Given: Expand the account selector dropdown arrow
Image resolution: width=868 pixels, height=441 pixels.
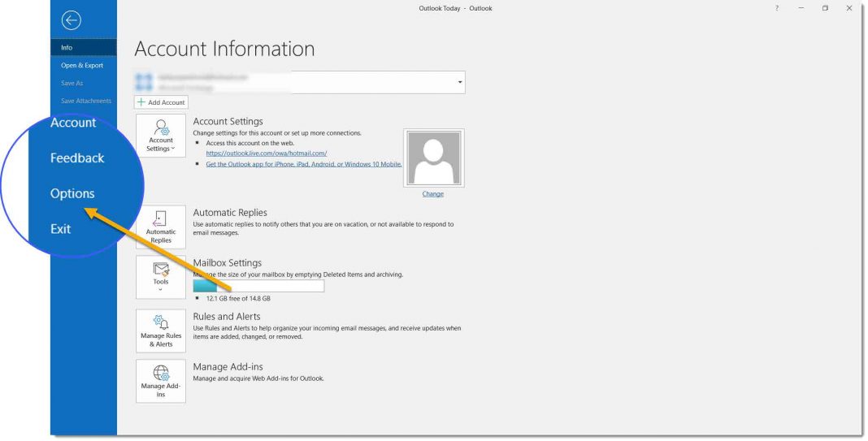Looking at the screenshot, I should click(x=459, y=83).
